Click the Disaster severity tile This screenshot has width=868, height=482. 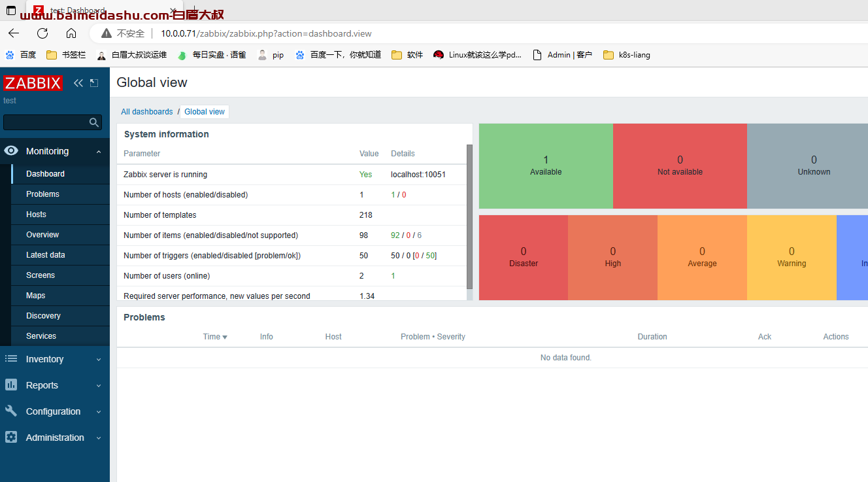click(x=524, y=258)
